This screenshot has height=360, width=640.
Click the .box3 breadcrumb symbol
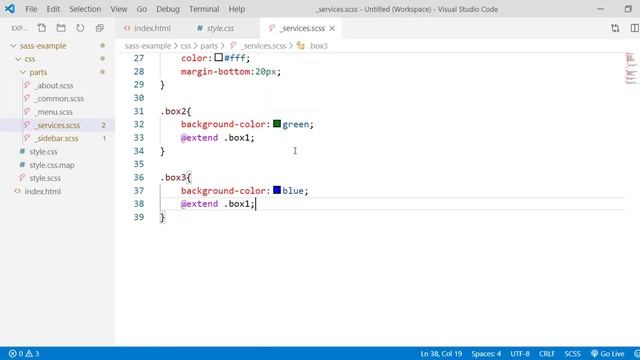[x=318, y=46]
